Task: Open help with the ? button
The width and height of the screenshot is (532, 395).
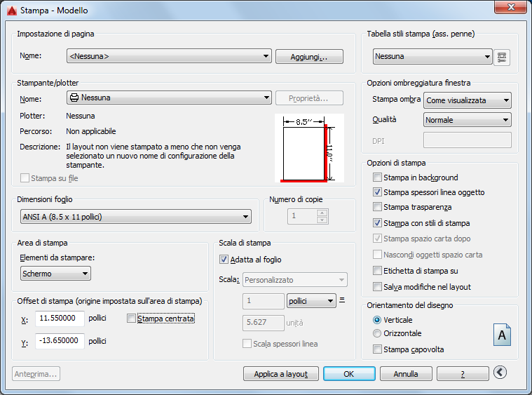Action: 463,374
